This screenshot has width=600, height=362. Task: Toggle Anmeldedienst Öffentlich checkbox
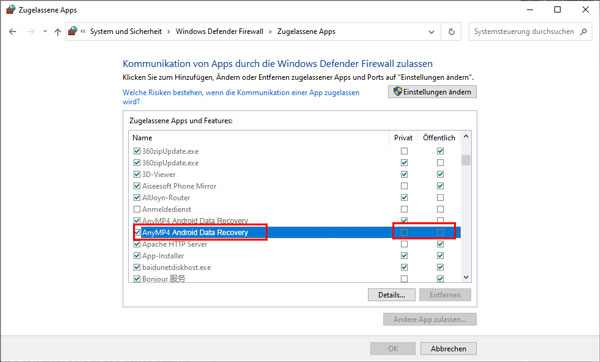tap(440, 209)
